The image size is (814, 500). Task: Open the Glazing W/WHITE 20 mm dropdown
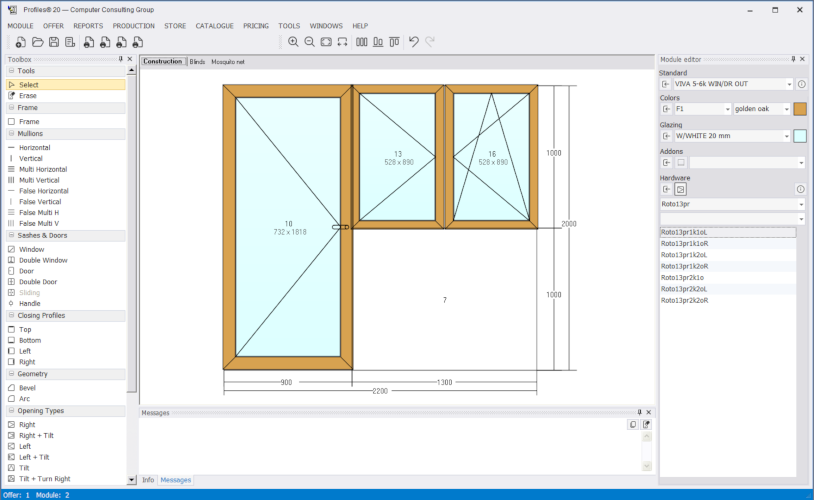[x=732, y=136]
